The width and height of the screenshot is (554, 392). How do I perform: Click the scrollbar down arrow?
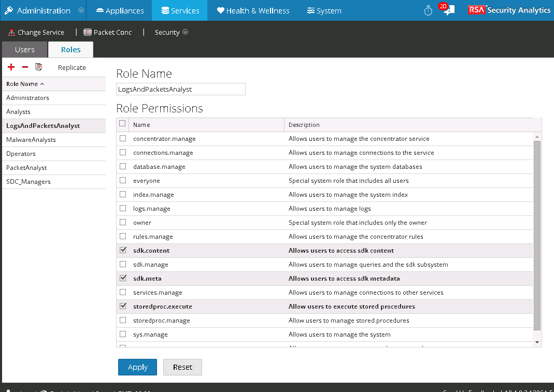tap(537, 342)
